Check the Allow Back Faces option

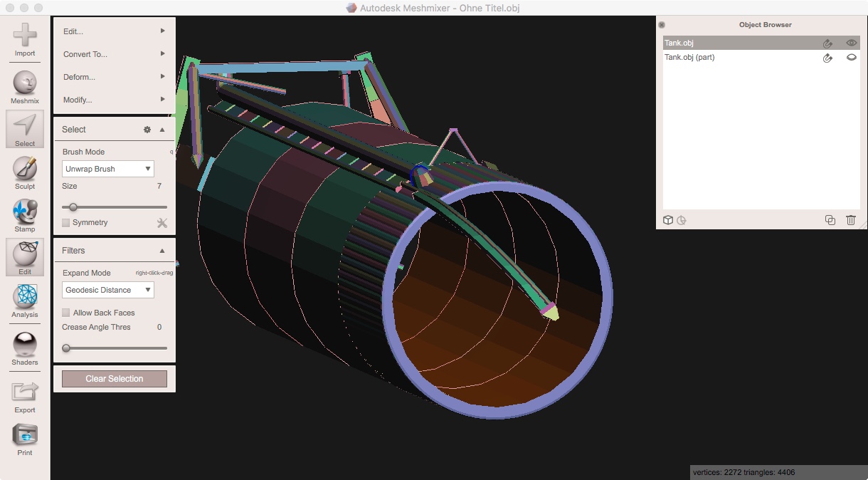point(65,312)
